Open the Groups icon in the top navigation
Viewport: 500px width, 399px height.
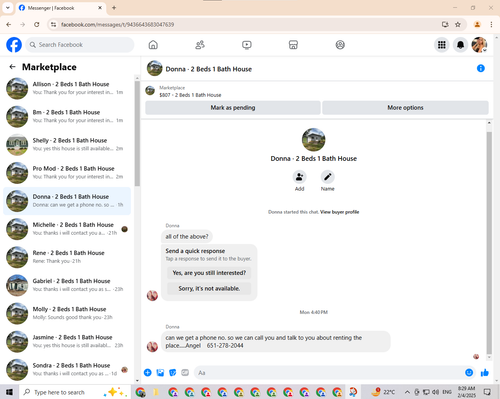(x=340, y=45)
